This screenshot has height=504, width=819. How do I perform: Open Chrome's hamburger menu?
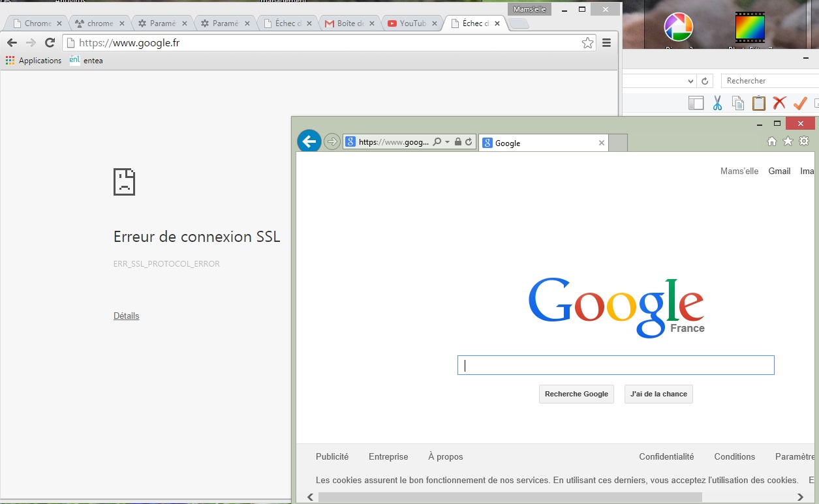pos(607,43)
